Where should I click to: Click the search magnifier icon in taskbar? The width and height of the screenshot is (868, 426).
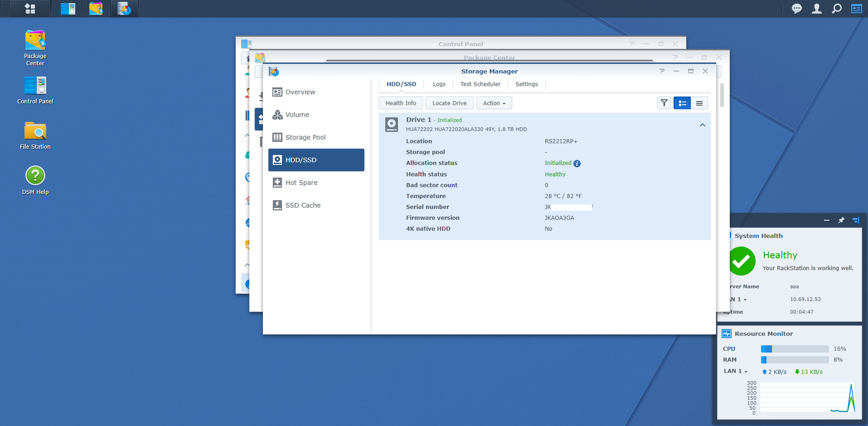pyautogui.click(x=837, y=9)
